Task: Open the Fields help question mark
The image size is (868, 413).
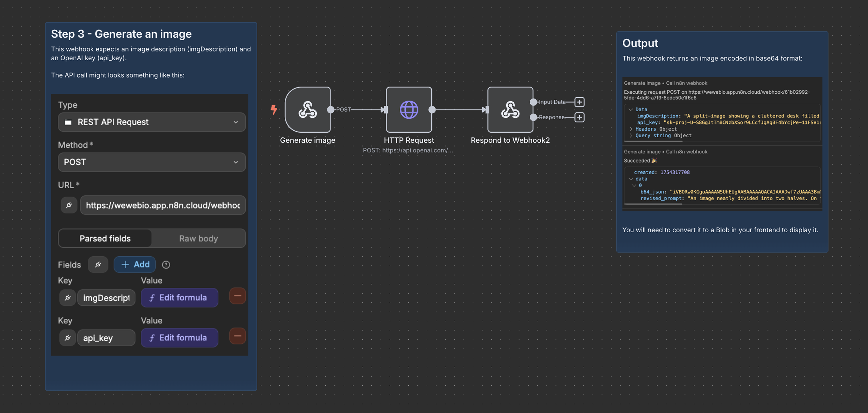Action: [x=166, y=265]
